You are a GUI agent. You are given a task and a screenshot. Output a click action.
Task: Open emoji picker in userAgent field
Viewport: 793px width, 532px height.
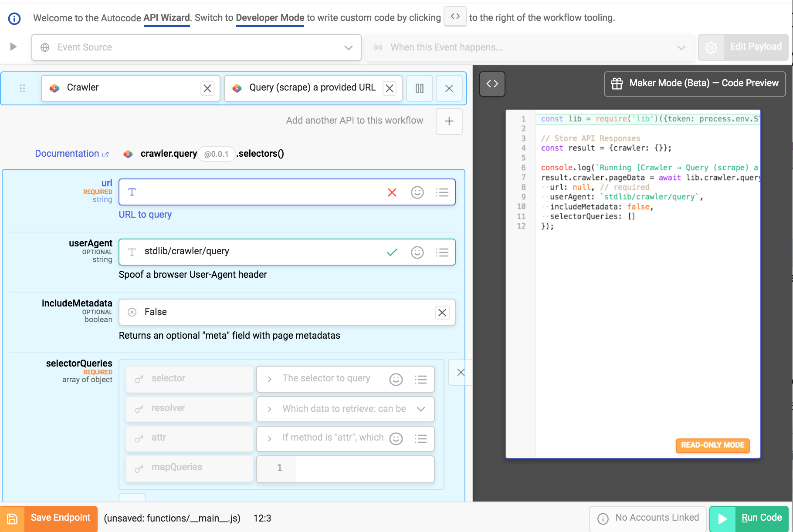pos(417,253)
